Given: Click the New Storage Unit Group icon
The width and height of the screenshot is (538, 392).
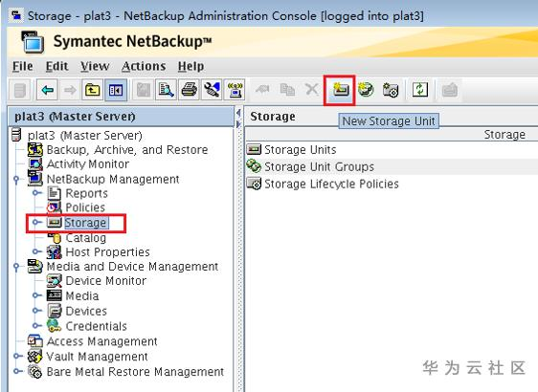Looking at the screenshot, I should click(x=366, y=90).
